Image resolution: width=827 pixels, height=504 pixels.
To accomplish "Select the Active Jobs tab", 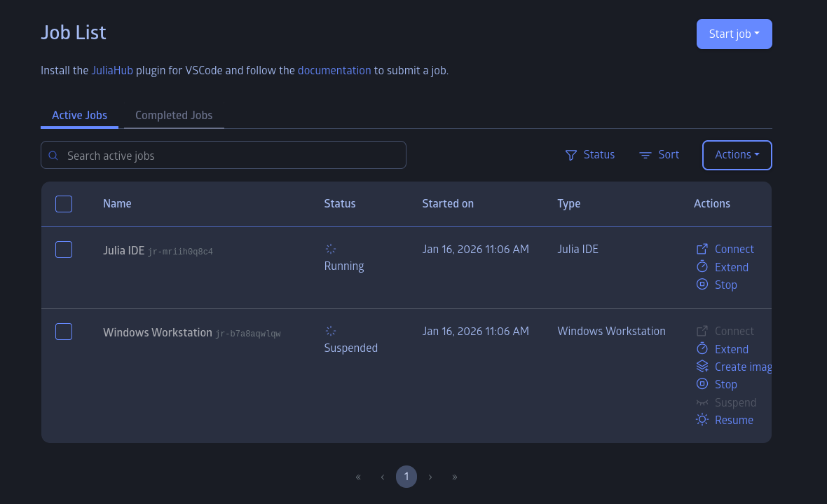I will click(79, 115).
